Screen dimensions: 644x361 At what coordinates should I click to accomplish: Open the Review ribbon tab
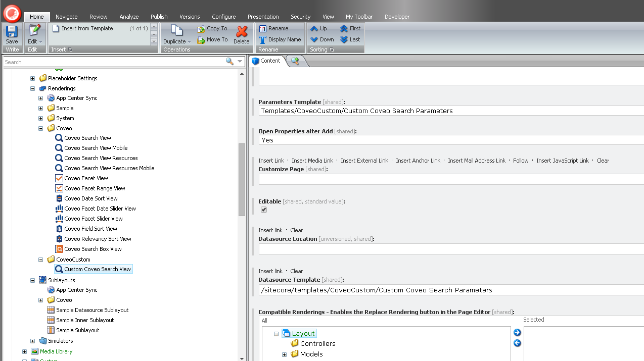(x=99, y=17)
